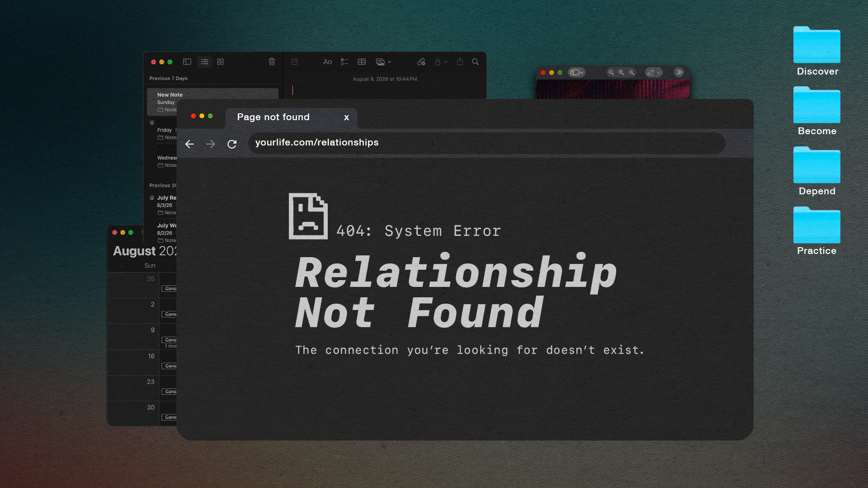The image size is (868, 488).
Task: Toggle the markup pen in Preview
Action: point(651,72)
